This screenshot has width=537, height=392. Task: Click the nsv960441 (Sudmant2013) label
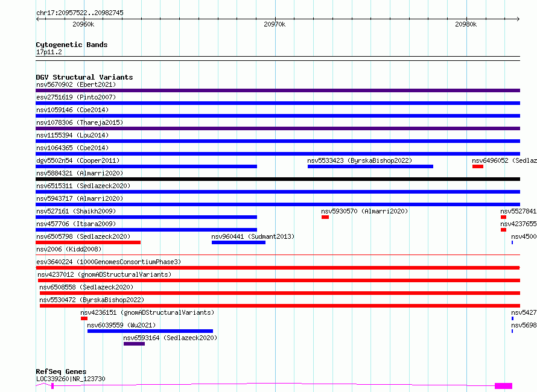point(253,236)
